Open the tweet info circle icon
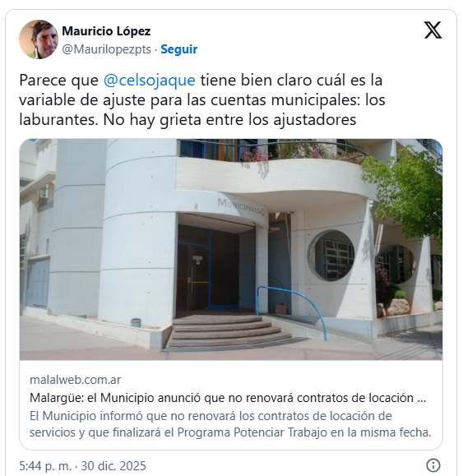This screenshot has width=463, height=476. [433, 464]
